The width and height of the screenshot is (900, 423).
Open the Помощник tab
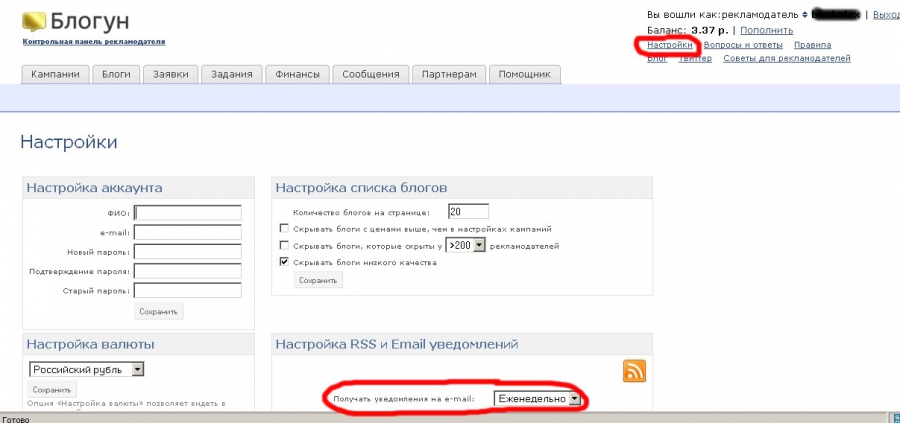click(x=525, y=74)
